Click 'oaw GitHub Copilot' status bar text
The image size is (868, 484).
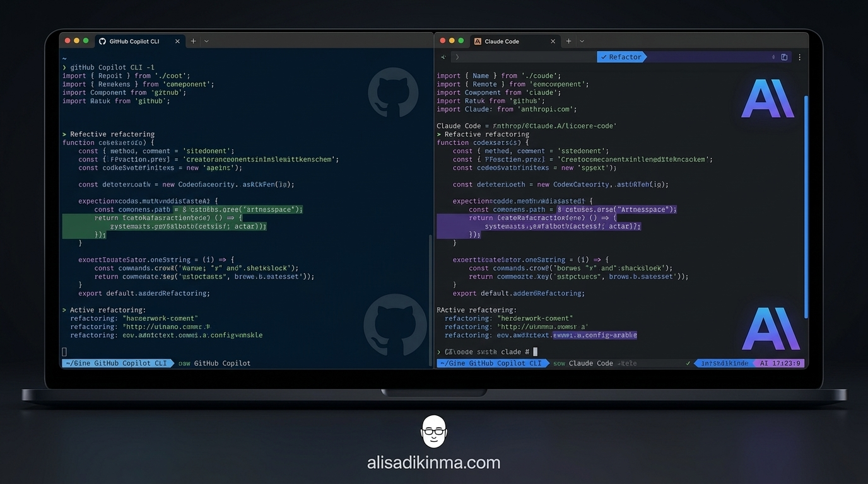coord(214,363)
